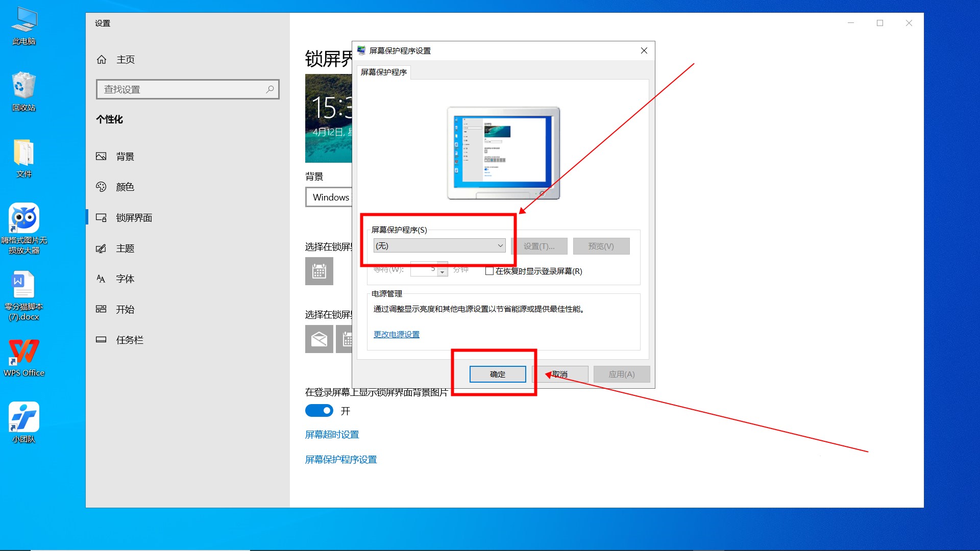This screenshot has width=980, height=551.
Task: Open the 更改电源设置 link
Action: click(396, 334)
